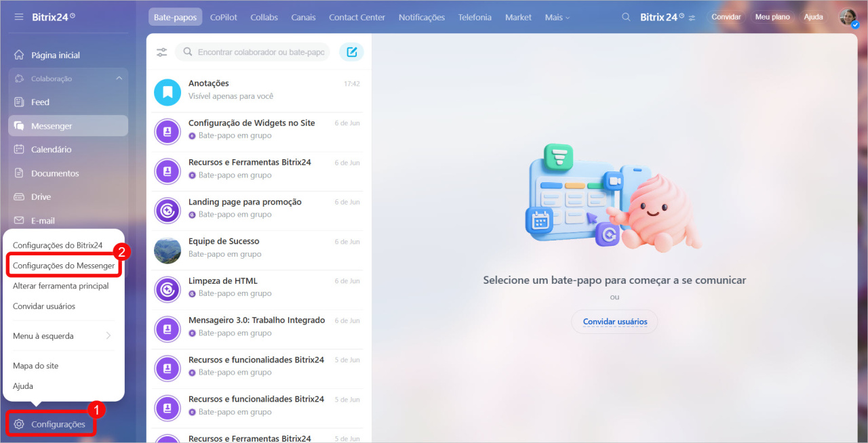Open Calendário from the sidebar
Screen dimensions: 868x443
[x=68, y=150]
